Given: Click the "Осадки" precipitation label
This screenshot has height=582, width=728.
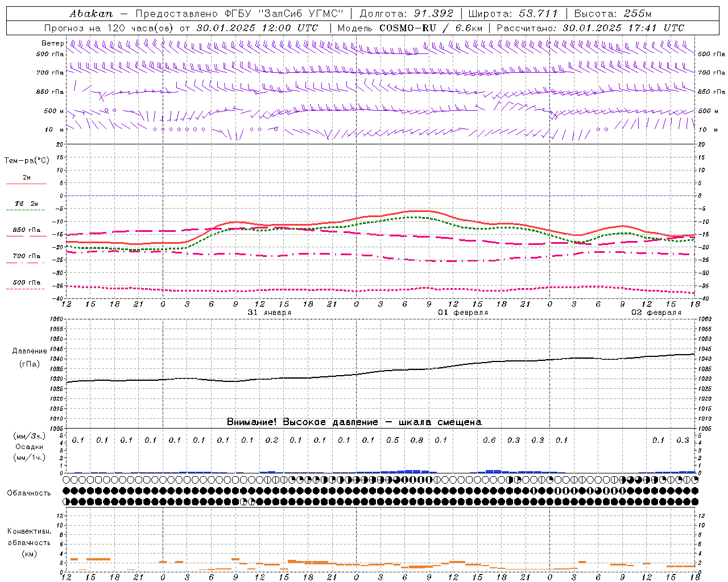Looking at the screenshot, I should 30,447.
